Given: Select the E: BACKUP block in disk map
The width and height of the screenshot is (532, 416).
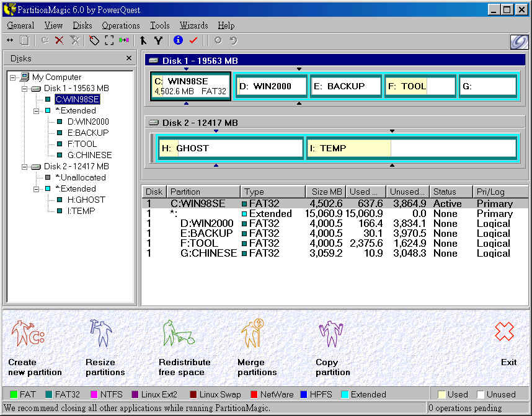Looking at the screenshot, I should (346, 86).
